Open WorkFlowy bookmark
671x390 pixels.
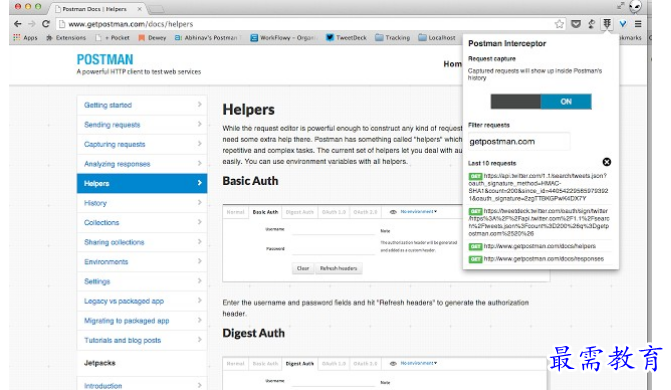point(284,38)
